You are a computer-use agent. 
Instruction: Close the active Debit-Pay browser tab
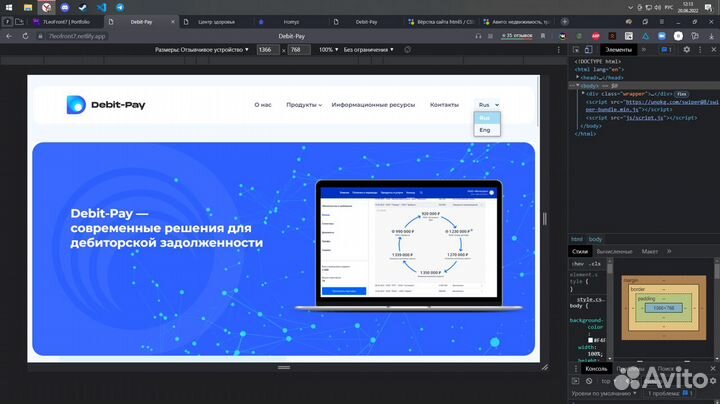tap(173, 22)
